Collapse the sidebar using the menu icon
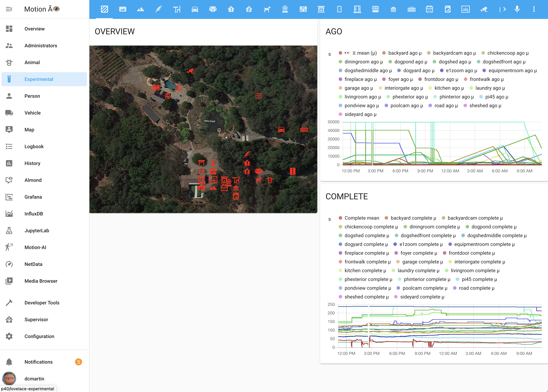This screenshot has height=392, width=548. tap(9, 9)
